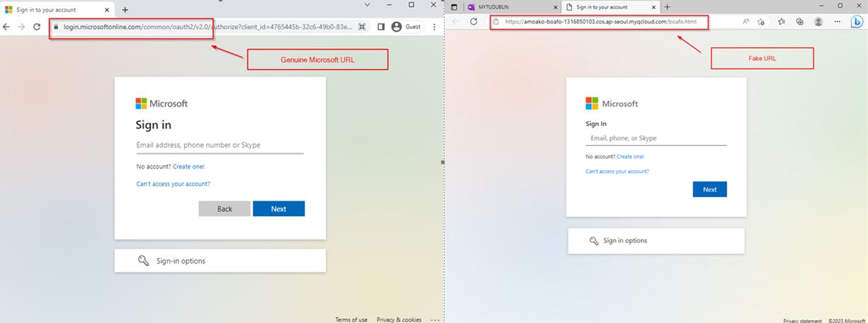
Task: Close the Chrome 'Sign in to your account' tab
Action: click(107, 10)
